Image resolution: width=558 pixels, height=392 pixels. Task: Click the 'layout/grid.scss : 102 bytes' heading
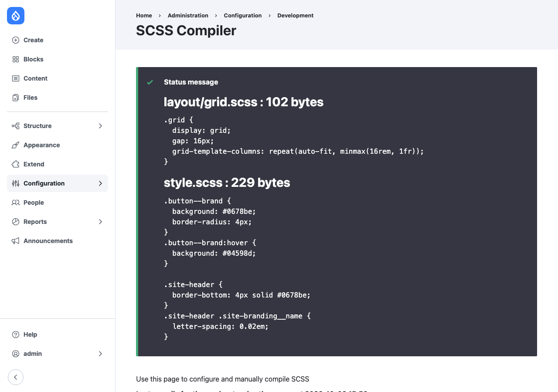point(244,102)
